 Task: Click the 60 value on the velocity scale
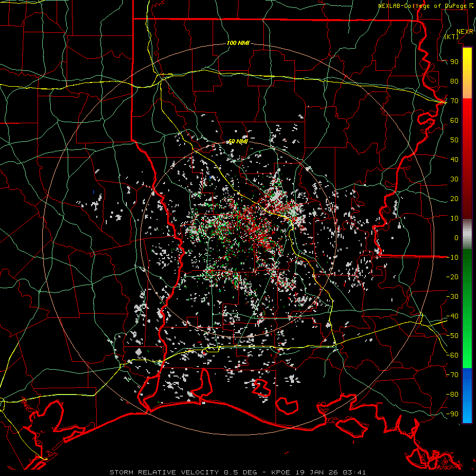click(x=454, y=120)
